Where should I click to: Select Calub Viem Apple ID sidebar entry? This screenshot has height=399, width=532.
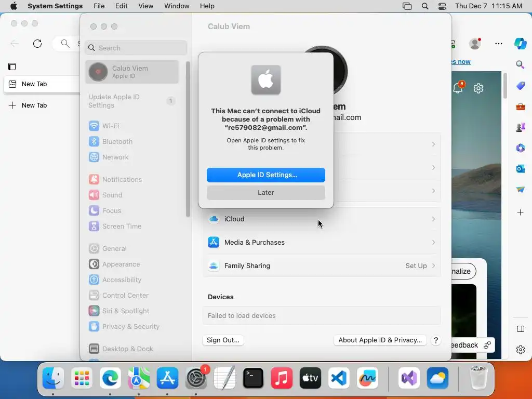(132, 72)
